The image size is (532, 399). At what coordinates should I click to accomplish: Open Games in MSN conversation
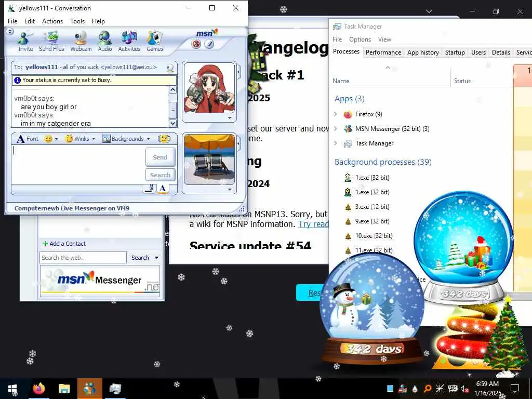coord(155,41)
